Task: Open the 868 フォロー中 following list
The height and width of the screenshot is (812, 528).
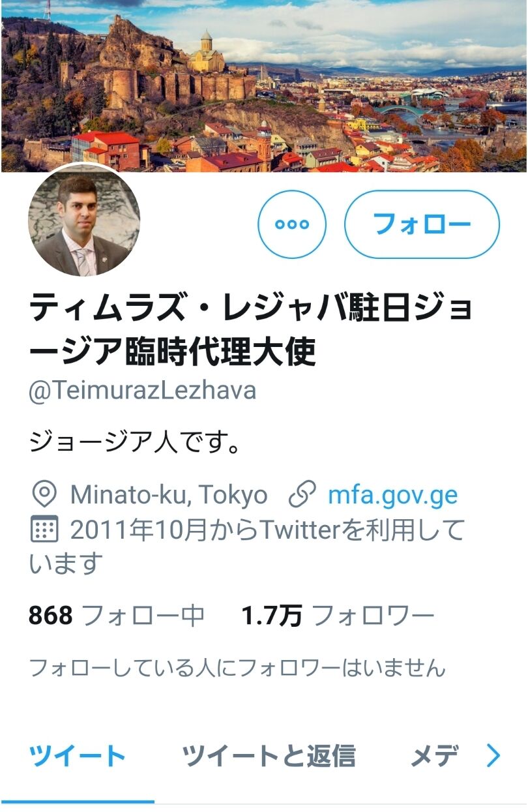Action: [x=117, y=615]
